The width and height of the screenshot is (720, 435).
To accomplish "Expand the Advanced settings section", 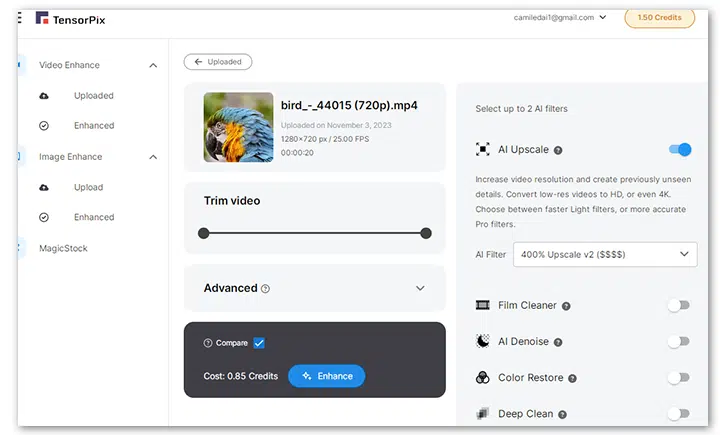I will tap(420, 288).
